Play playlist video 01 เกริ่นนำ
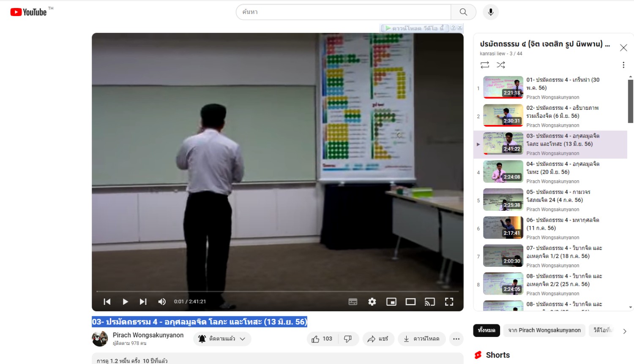The height and width of the screenshot is (364, 634). (x=550, y=88)
